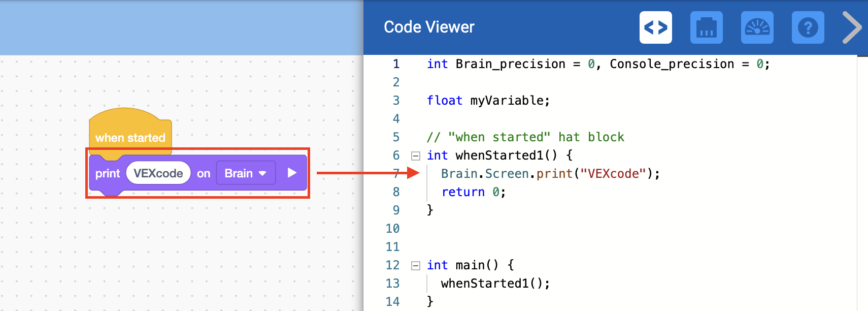Click the VEXcode text field in the print block
The height and width of the screenshot is (311, 868).
[x=158, y=173]
